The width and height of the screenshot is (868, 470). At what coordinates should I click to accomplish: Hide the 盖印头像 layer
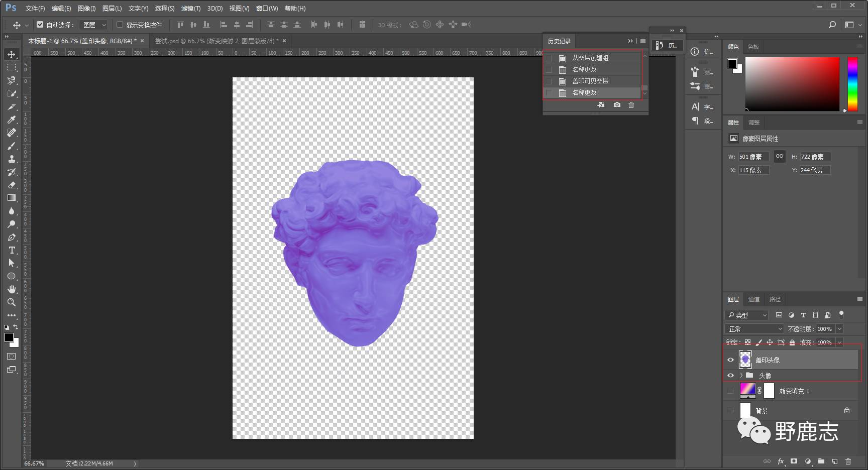tap(730, 360)
